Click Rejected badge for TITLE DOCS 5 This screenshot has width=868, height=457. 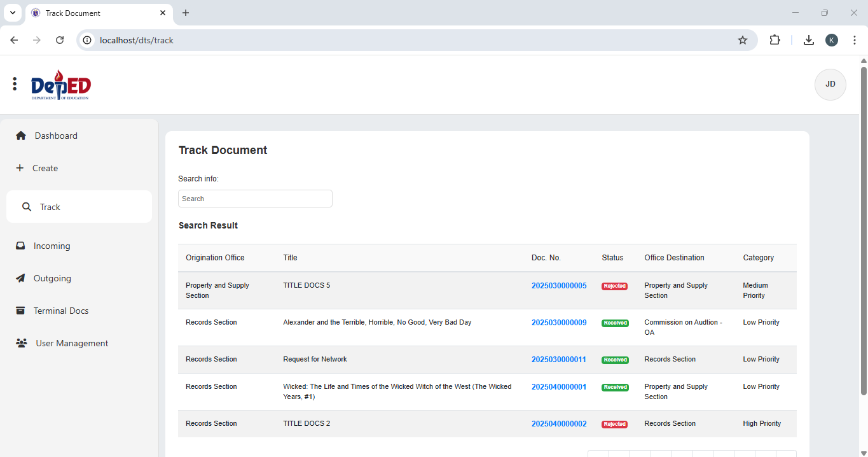(614, 286)
